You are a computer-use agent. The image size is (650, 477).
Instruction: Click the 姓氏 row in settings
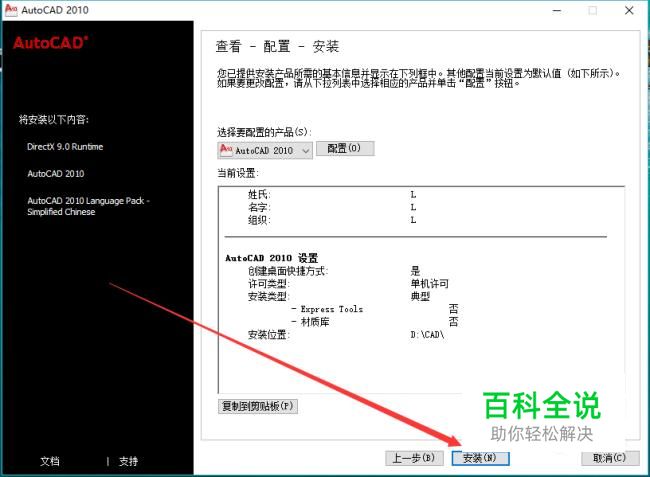(x=332, y=194)
